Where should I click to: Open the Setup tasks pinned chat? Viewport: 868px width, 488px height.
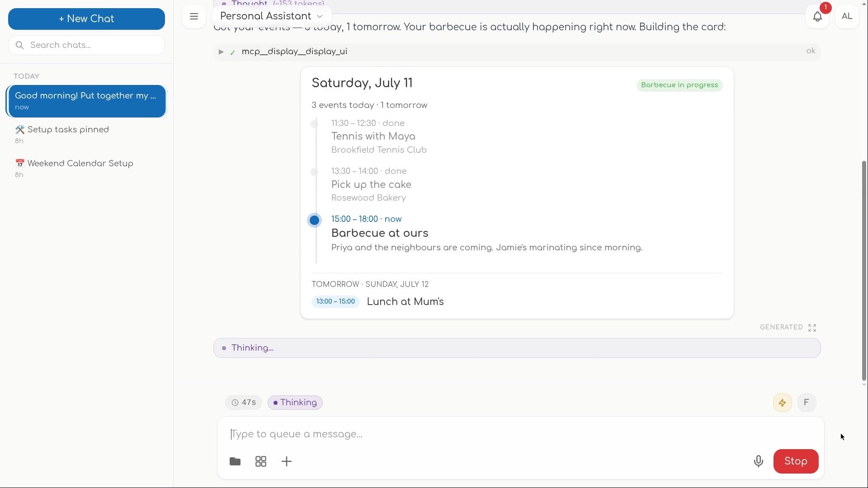pos(86,135)
